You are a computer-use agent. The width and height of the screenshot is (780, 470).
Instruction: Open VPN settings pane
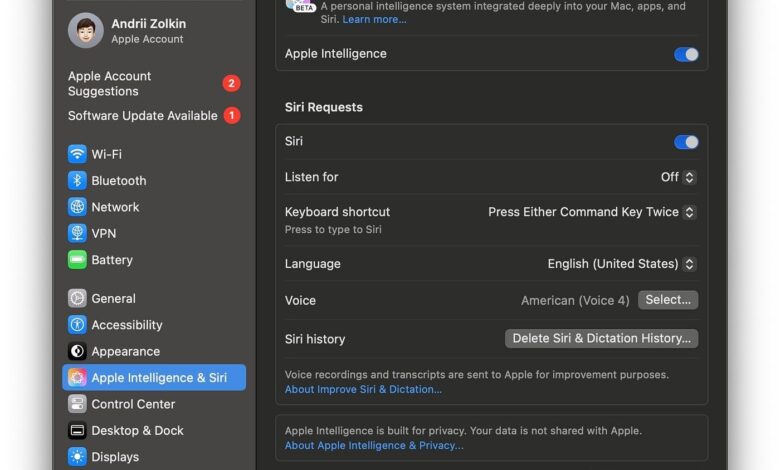click(154, 233)
